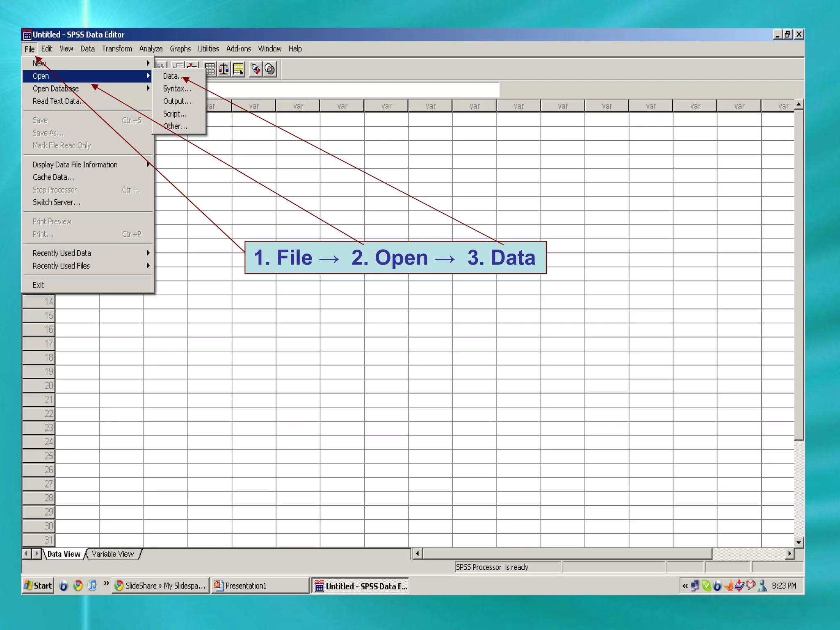The width and height of the screenshot is (840, 630).
Task: Launch the blue 'b' browser from Quick Launch
Action: point(63,585)
